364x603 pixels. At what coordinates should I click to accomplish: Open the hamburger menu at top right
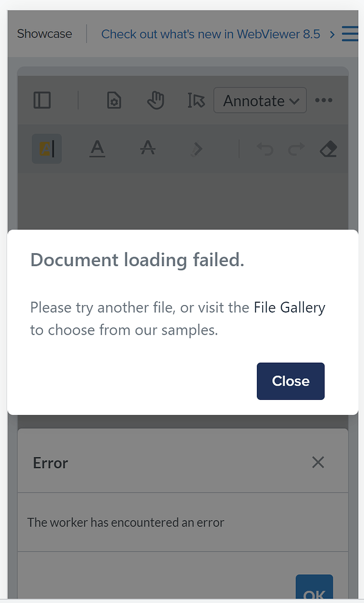click(x=350, y=34)
